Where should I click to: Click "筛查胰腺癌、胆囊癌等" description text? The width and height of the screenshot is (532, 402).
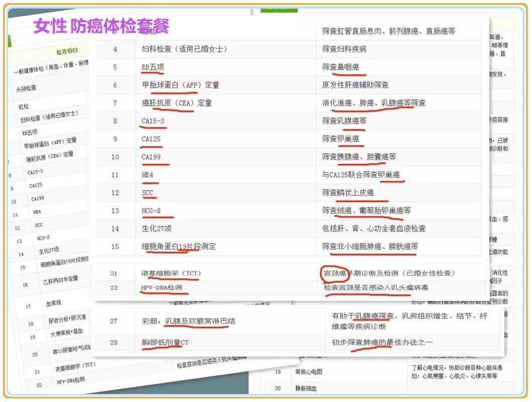click(359, 157)
